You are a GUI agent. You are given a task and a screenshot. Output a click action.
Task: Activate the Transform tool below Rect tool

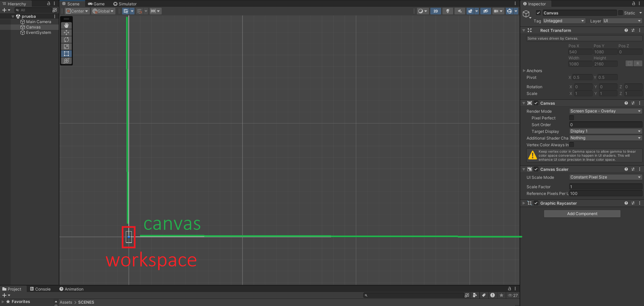click(66, 61)
